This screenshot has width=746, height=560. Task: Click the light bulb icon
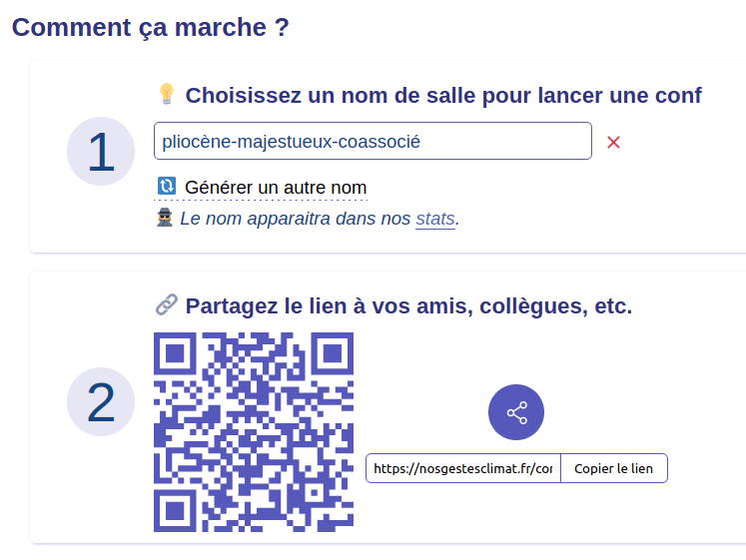(x=167, y=95)
